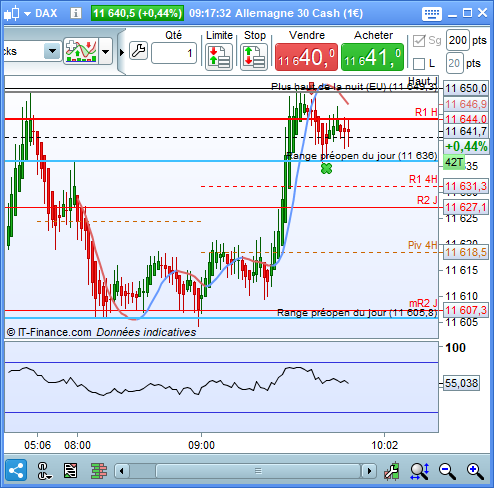This screenshot has width=494, height=488.
Task: Expand the ticks timeframe dropdown
Action: tap(52, 51)
